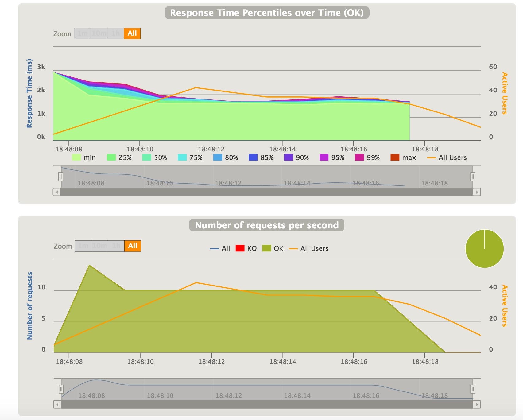Image resolution: width=523 pixels, height=420 pixels.
Task: Toggle the KO series legend item
Action: tap(246, 248)
